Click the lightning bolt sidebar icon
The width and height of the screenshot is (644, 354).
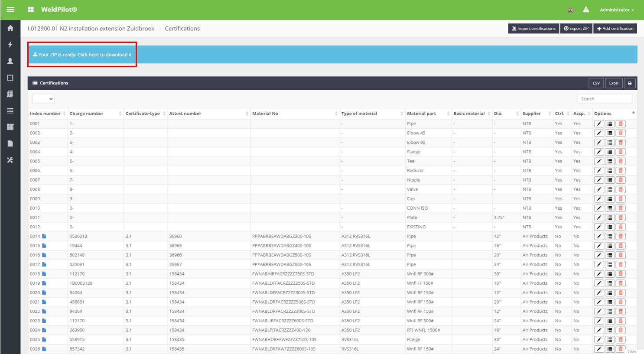(10, 45)
